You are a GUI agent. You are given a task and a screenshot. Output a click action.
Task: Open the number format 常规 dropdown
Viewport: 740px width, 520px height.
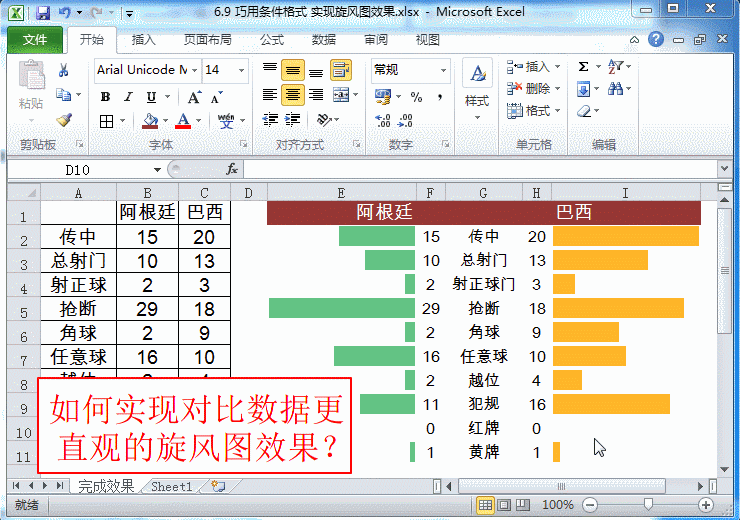(443, 70)
